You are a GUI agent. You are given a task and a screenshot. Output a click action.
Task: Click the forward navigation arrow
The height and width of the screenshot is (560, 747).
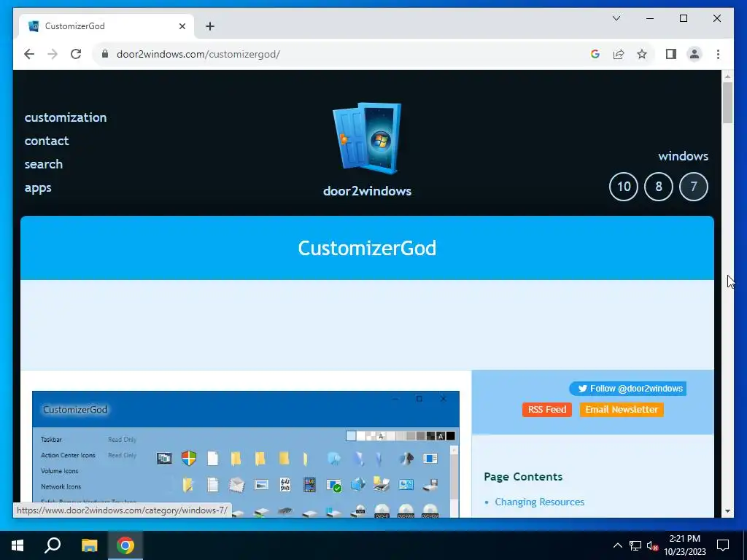coord(53,54)
